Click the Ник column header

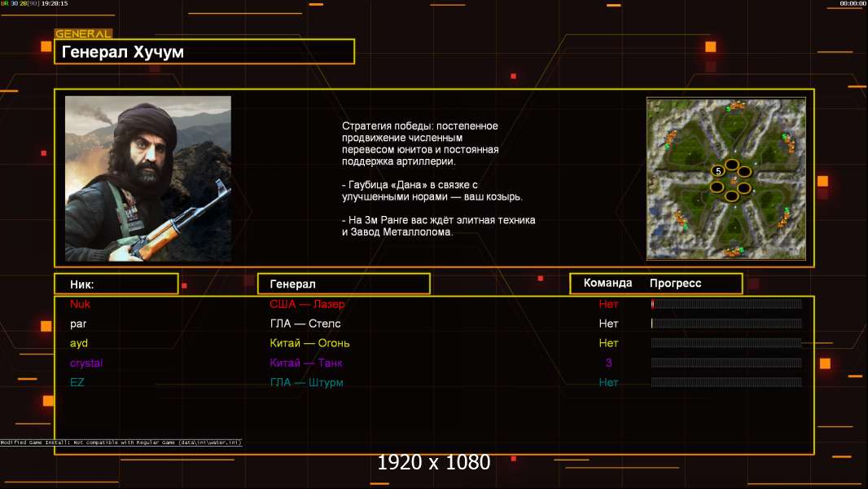click(x=116, y=284)
